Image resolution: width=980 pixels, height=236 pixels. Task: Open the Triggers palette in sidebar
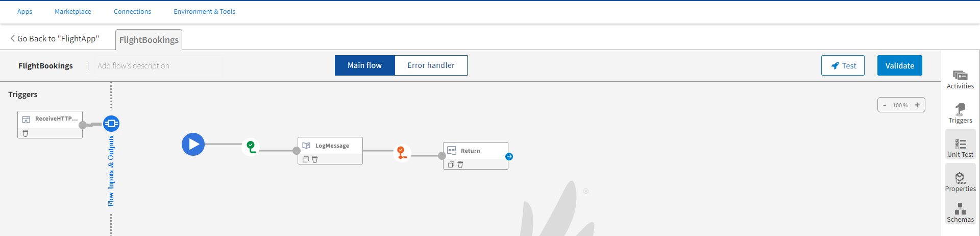tap(960, 113)
